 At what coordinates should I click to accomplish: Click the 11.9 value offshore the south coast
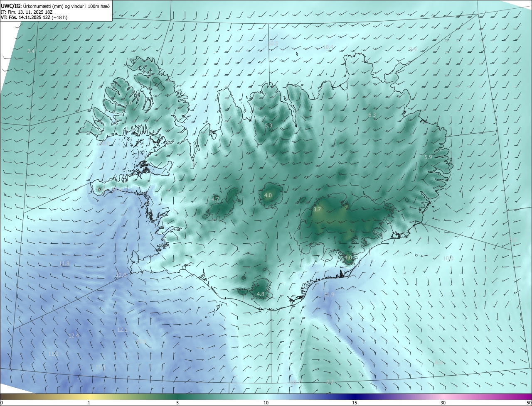click(329, 295)
